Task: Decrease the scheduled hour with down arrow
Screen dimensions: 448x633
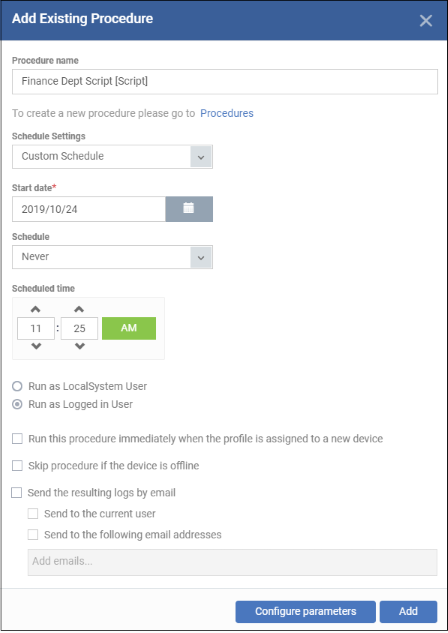Action: (36, 346)
